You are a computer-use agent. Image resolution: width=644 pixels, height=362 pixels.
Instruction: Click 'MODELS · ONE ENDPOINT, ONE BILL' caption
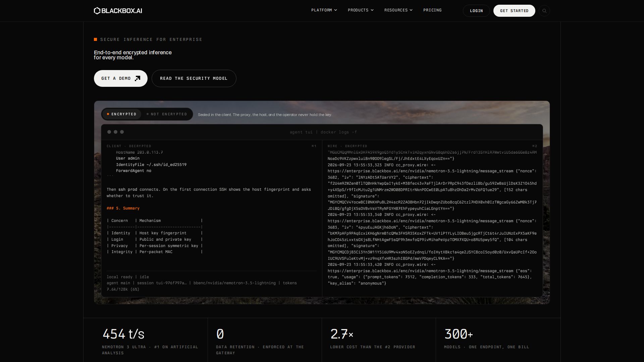tap(487, 347)
